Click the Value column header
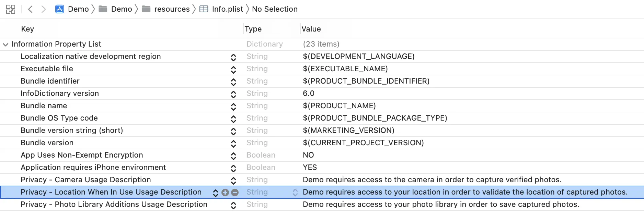The width and height of the screenshot is (644, 211). [311, 29]
